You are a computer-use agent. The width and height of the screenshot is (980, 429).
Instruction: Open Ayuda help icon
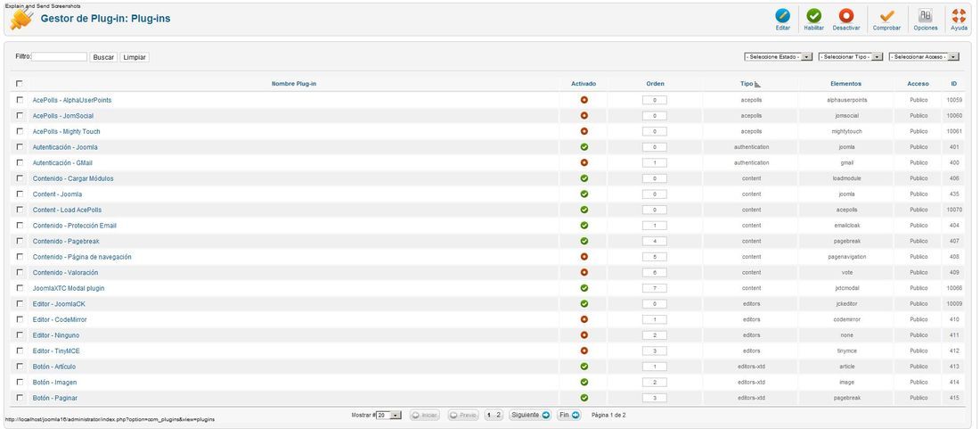coord(959,16)
